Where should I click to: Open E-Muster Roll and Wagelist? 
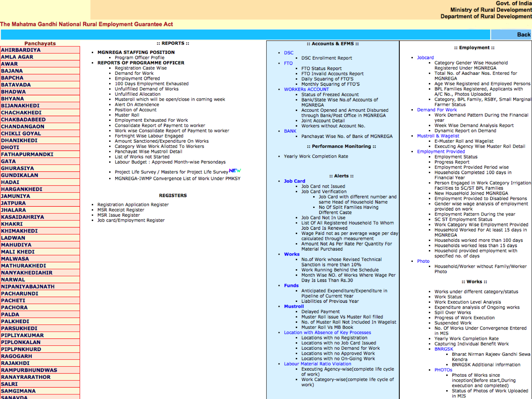464,141
